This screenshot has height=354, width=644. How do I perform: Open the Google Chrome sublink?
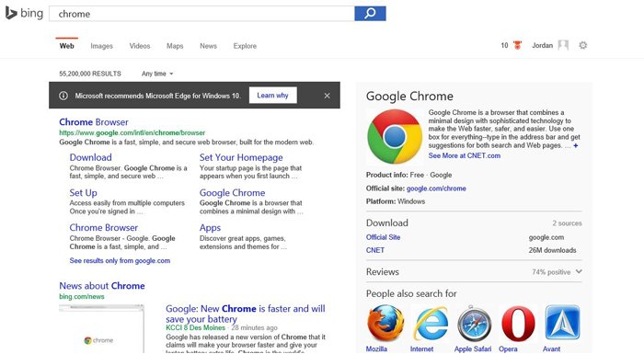click(x=232, y=192)
